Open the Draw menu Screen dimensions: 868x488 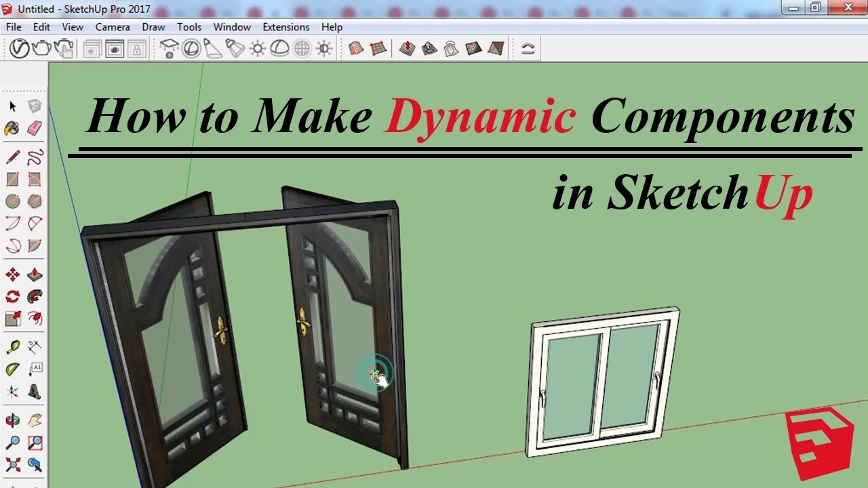coord(153,27)
